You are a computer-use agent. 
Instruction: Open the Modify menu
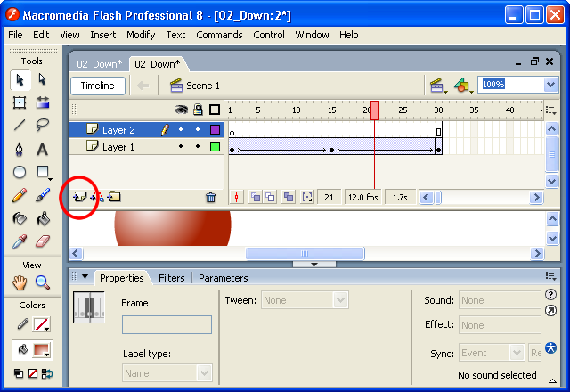click(x=141, y=35)
